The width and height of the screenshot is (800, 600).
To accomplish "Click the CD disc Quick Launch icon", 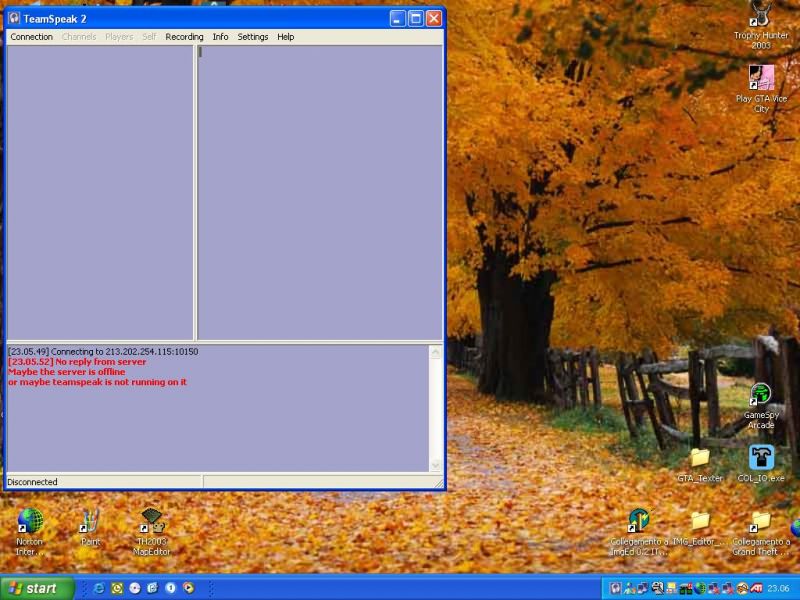I will click(x=135, y=588).
